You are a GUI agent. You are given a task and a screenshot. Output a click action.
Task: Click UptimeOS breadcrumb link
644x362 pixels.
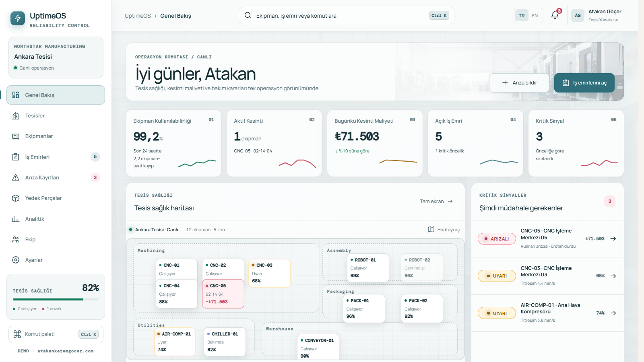coord(138,16)
